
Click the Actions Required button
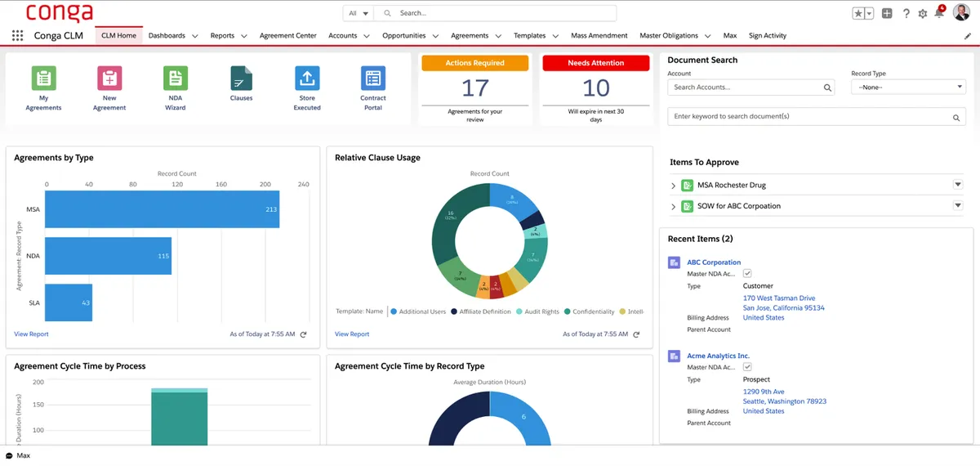474,63
